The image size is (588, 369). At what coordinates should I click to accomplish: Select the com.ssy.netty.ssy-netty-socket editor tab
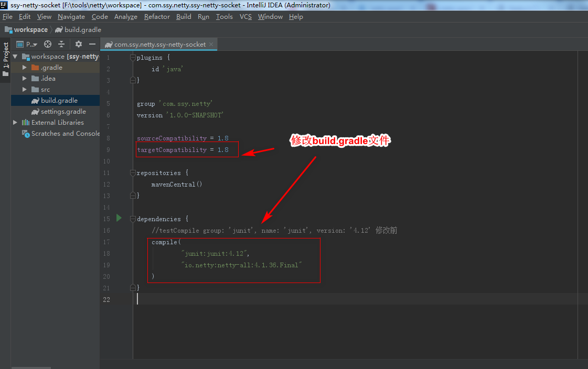click(x=159, y=44)
